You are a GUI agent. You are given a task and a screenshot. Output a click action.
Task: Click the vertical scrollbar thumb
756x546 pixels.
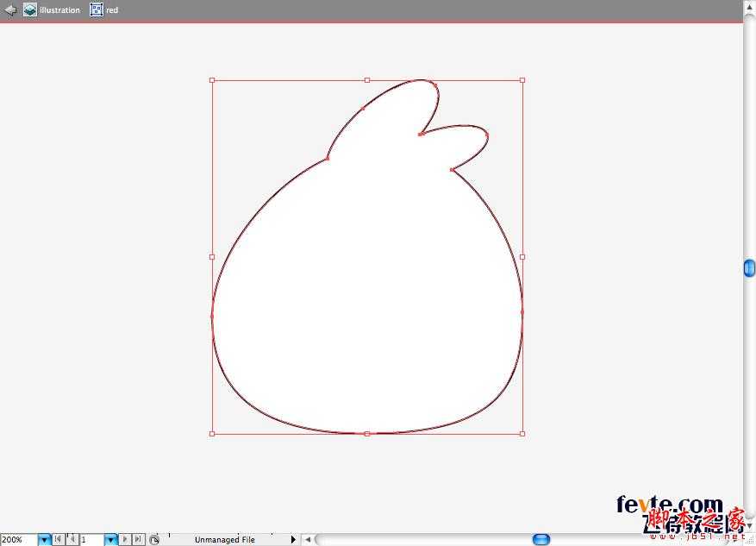click(749, 268)
